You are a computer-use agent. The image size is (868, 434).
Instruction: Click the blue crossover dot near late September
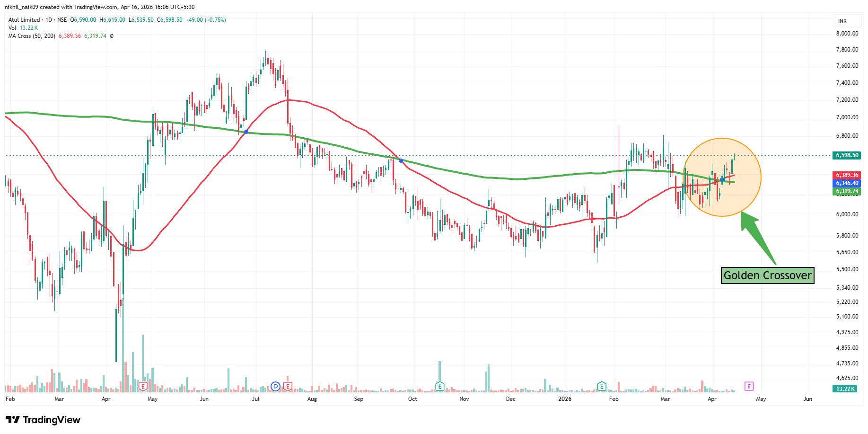pos(401,161)
